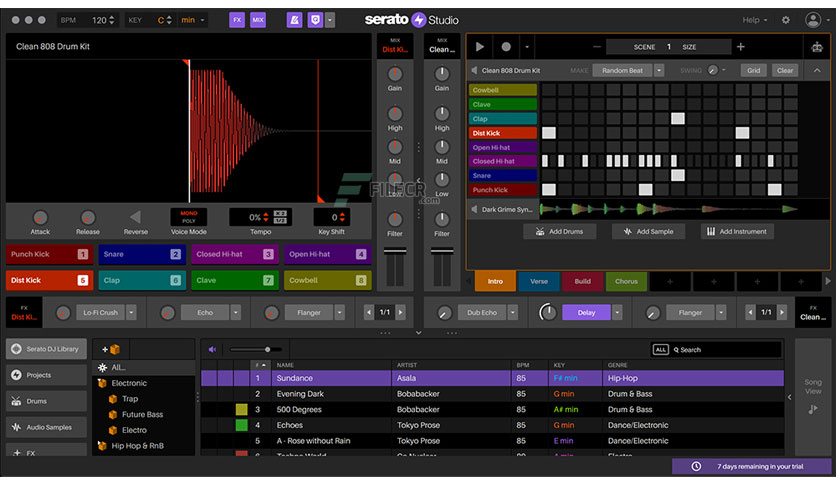836x484 pixels.
Task: Click the add crate icon
Action: [x=111, y=350]
